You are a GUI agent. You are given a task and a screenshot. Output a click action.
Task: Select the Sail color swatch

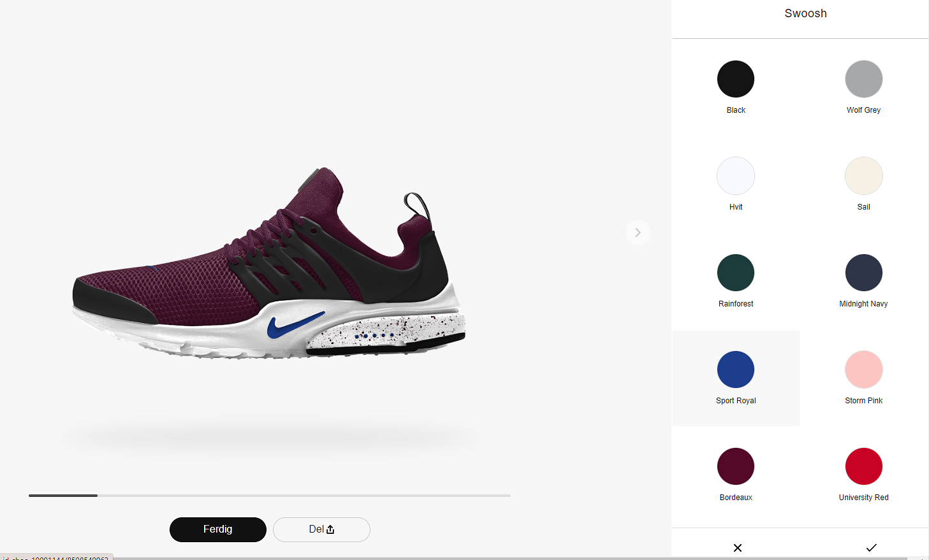864,176
